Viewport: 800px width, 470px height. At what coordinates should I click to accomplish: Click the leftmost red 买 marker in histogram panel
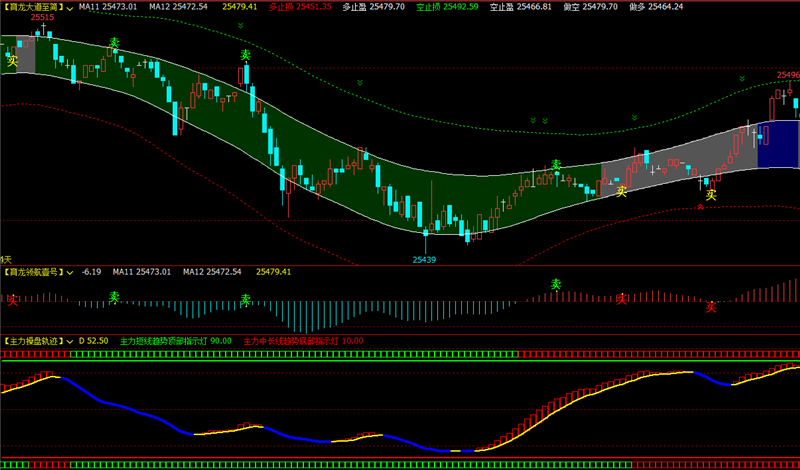(12, 300)
